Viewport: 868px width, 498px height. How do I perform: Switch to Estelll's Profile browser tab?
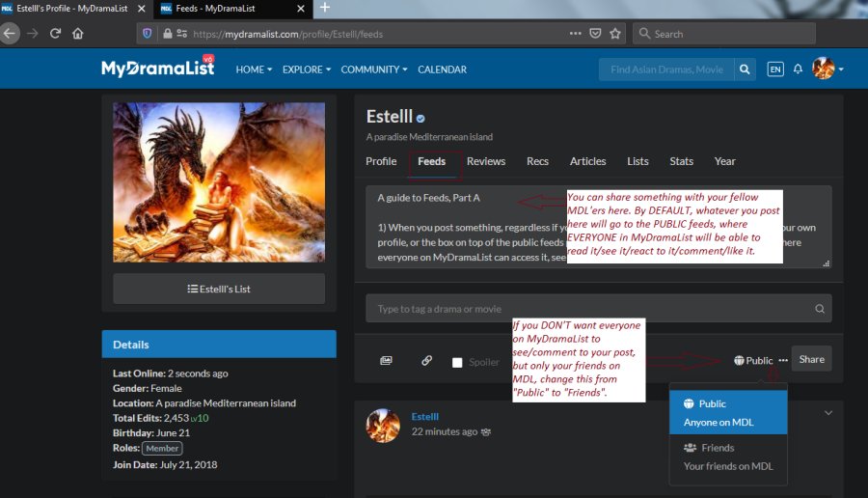click(72, 9)
